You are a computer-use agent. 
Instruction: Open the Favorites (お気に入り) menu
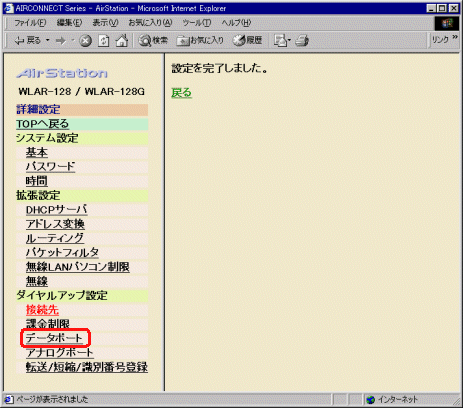pos(150,23)
